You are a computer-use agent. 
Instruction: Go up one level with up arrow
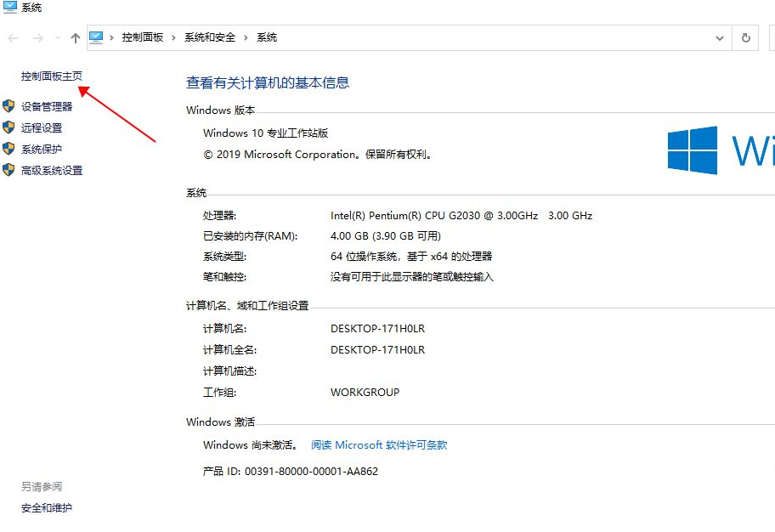click(76, 38)
